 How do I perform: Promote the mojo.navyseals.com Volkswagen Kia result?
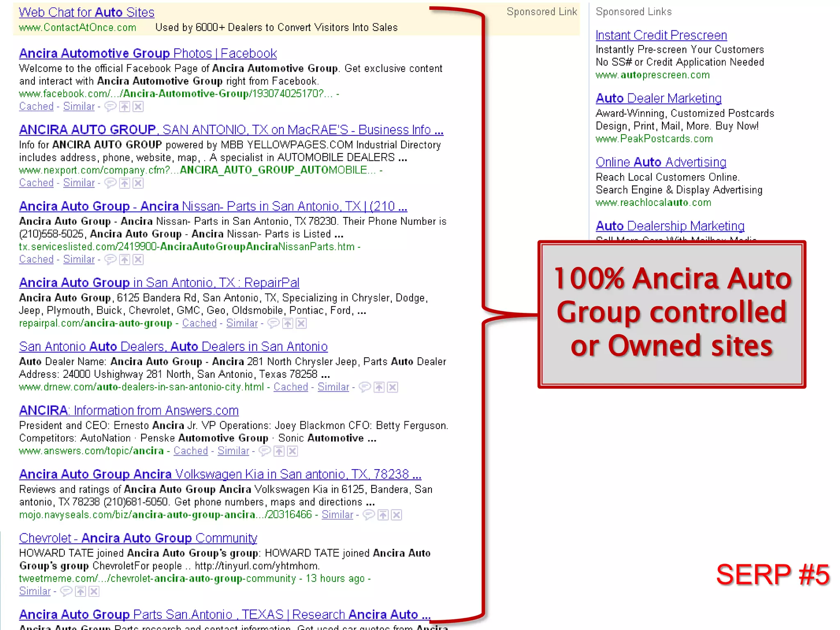pyautogui.click(x=383, y=515)
